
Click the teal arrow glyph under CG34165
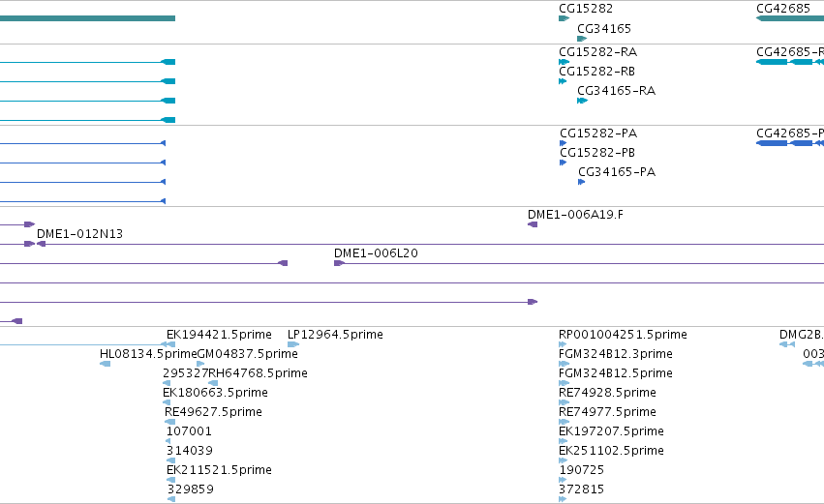(x=582, y=39)
